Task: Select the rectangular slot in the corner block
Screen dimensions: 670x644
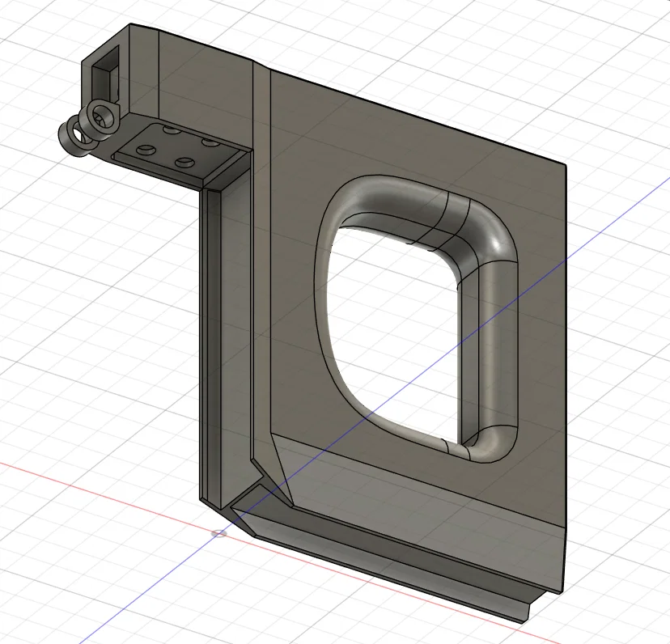Action: tap(104, 72)
